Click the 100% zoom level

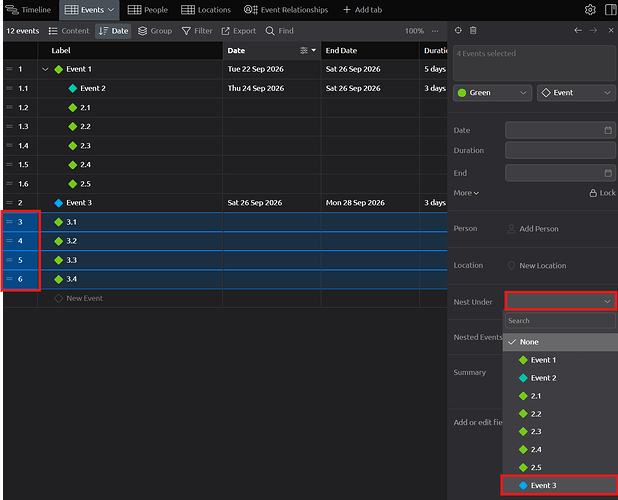point(414,31)
